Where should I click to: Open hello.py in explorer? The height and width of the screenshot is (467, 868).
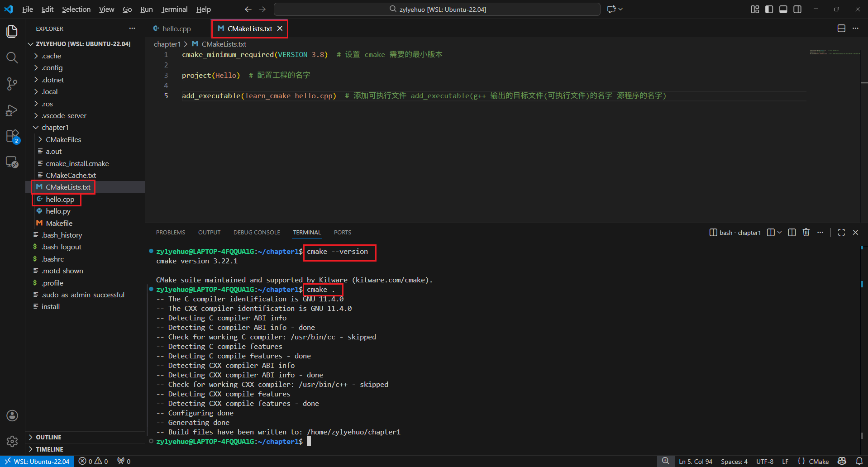(85, 211)
